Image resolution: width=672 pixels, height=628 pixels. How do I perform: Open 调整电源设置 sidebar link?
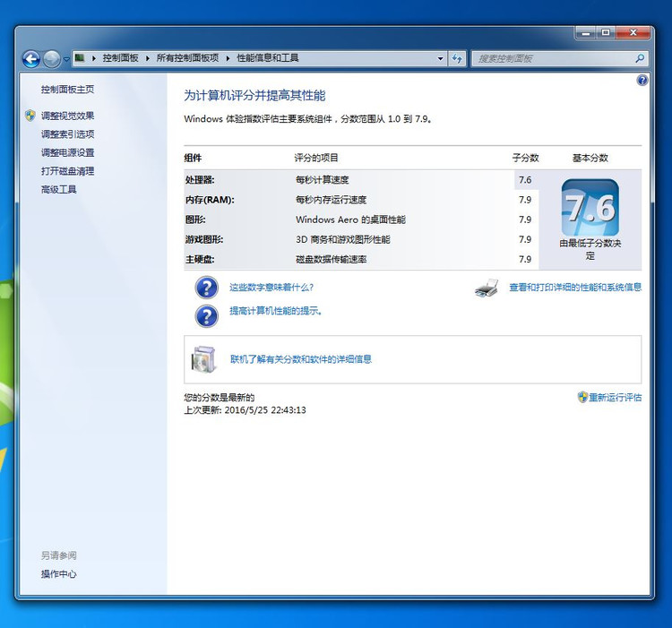click(67, 152)
